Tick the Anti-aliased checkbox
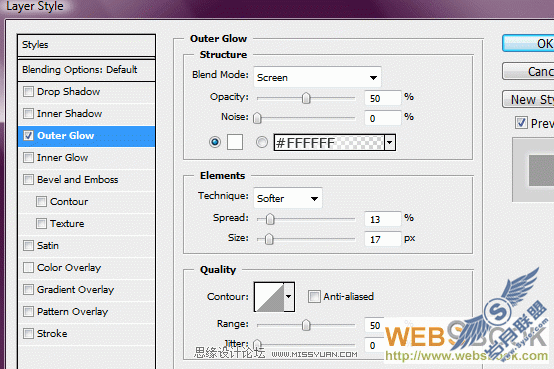Screen dimensions: 554x369 click(314, 296)
